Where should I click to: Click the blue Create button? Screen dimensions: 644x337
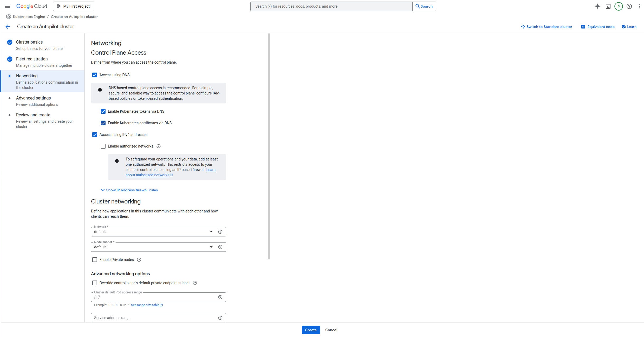coord(311,330)
